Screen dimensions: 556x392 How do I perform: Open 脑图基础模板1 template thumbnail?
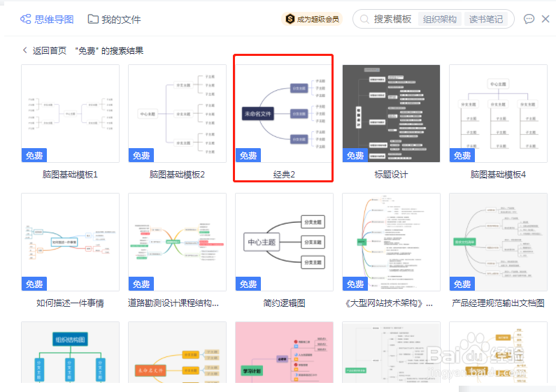(x=70, y=113)
